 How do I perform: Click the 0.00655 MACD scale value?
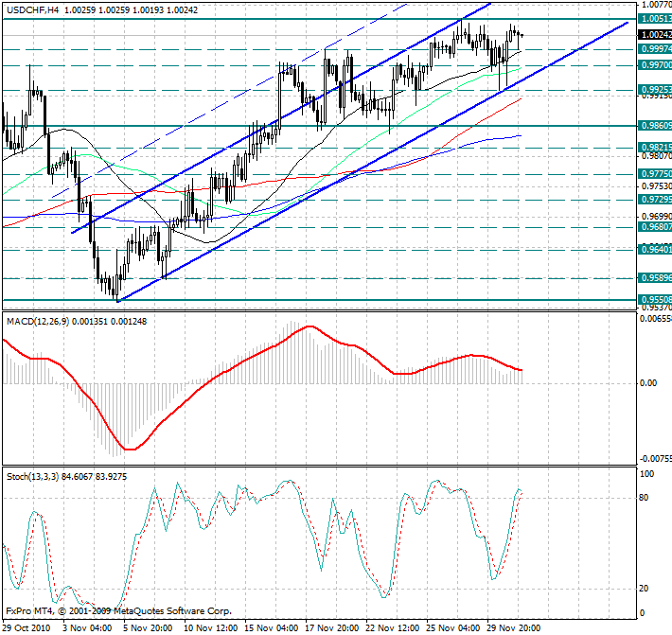656,319
